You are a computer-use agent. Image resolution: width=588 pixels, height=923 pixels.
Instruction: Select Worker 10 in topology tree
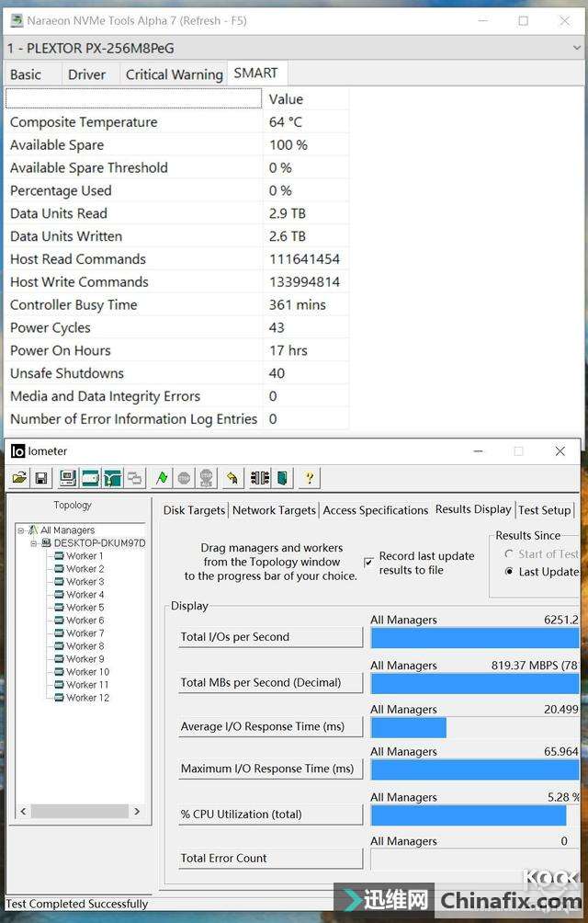pos(87,672)
